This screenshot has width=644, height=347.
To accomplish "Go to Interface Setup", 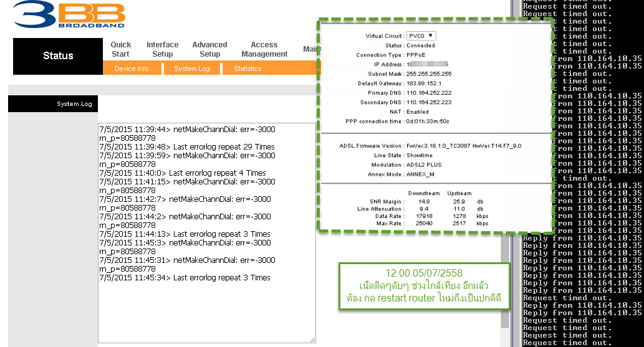I will point(162,49).
